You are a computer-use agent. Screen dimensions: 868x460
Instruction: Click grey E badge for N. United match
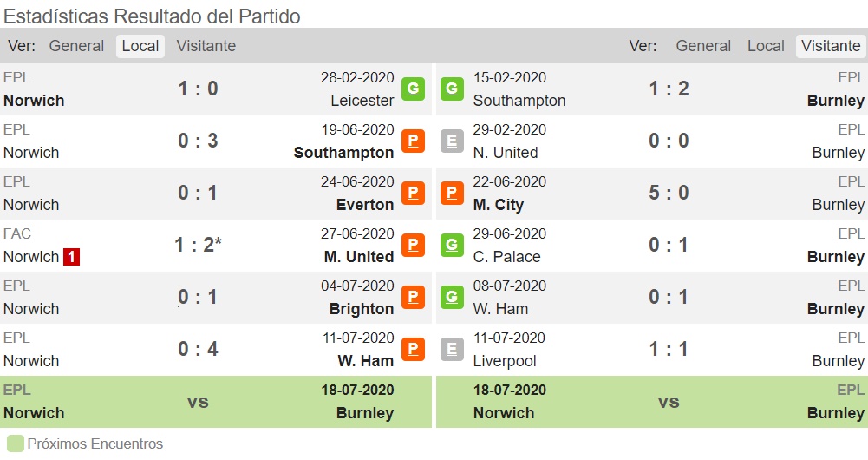[452, 141]
